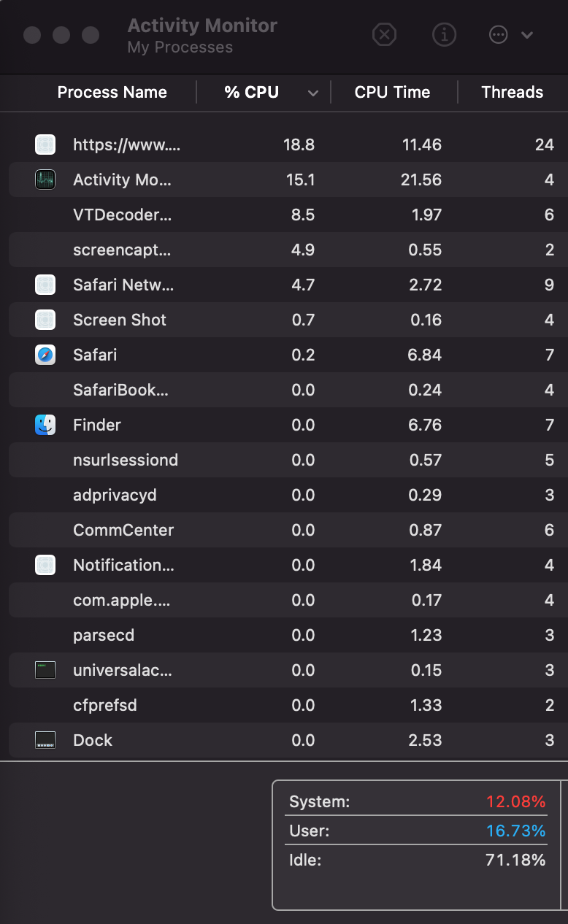Click the ellipsis more-options toolbar icon
Viewport: 568px width, 924px height.
[x=498, y=34]
